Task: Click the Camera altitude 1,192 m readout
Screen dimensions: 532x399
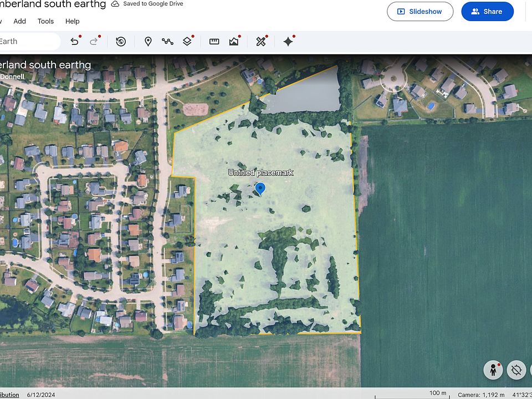Action: coord(481,395)
